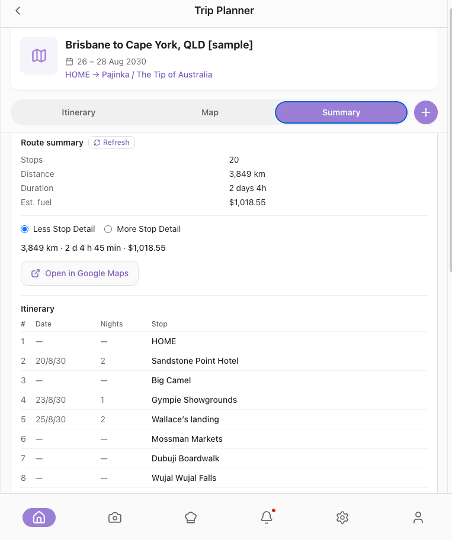The image size is (452, 540).
Task: Open Home in the bottom navigation
Action: 39,517
